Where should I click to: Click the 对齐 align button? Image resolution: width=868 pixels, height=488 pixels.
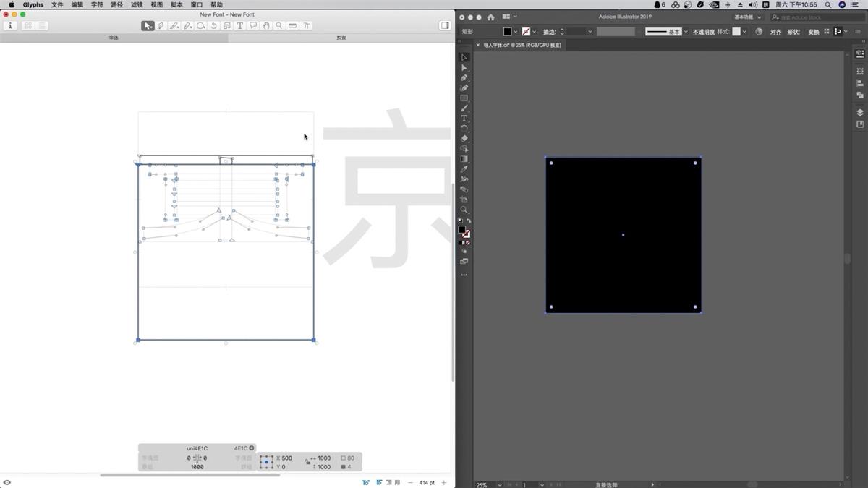pos(775,32)
